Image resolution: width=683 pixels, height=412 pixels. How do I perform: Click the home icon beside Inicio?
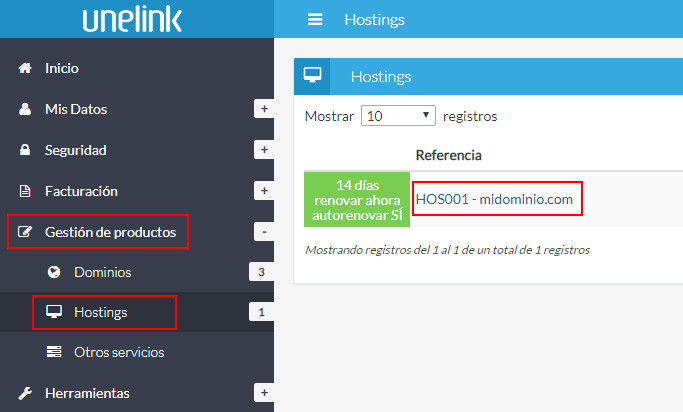[26, 68]
